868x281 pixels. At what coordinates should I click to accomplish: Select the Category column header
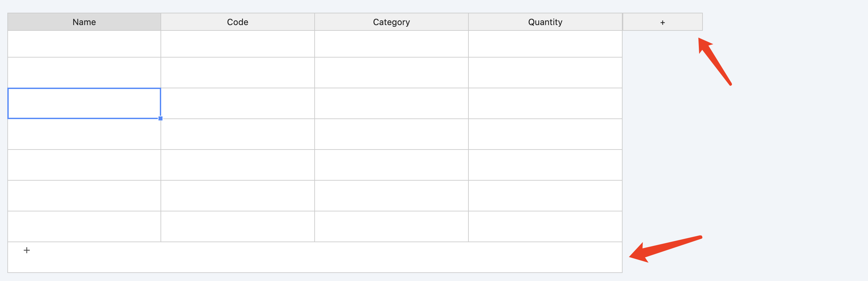pyautogui.click(x=391, y=22)
